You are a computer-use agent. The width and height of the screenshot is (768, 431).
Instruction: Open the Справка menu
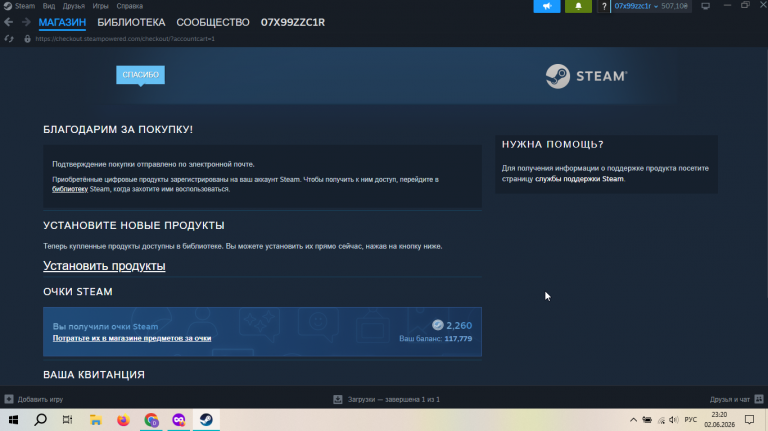point(130,6)
